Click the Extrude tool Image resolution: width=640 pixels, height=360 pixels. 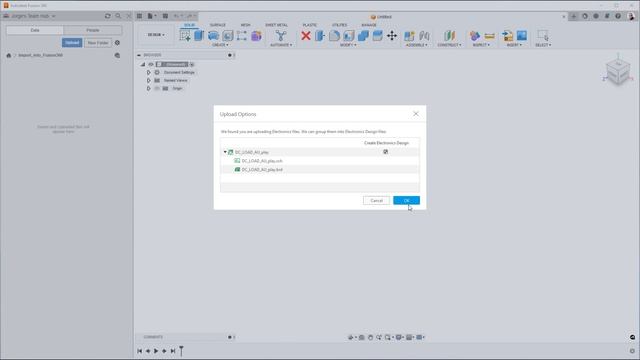tap(199, 36)
